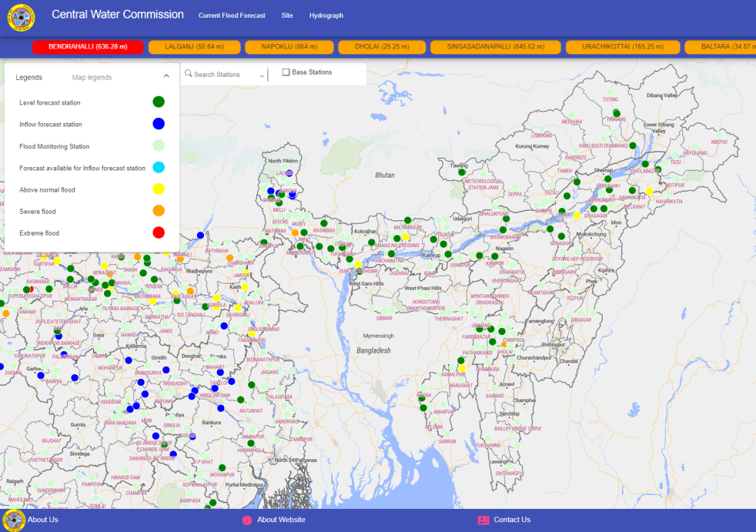Open the Site menu
This screenshot has width=756, height=532.
[287, 15]
